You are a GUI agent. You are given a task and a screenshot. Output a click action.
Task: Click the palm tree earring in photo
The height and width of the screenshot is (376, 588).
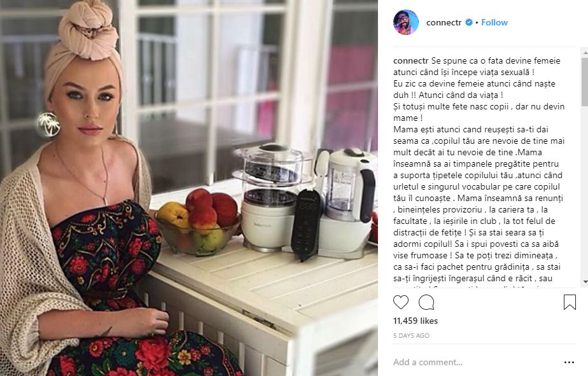pyautogui.click(x=48, y=124)
